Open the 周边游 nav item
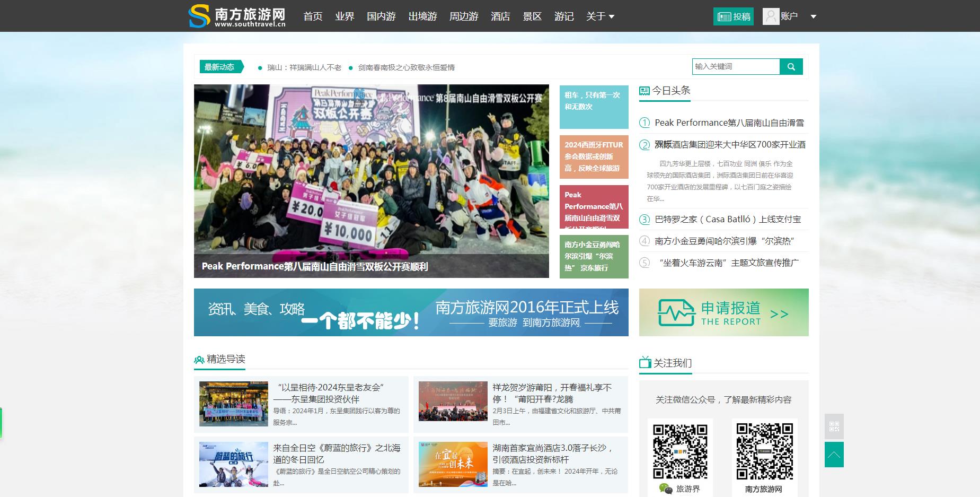The width and height of the screenshot is (980, 497). [464, 16]
